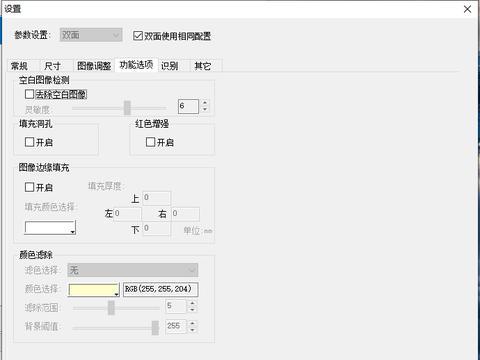The width and height of the screenshot is (480, 360).
Task: Click the removal range spinner up arrow
Action: coord(192,303)
